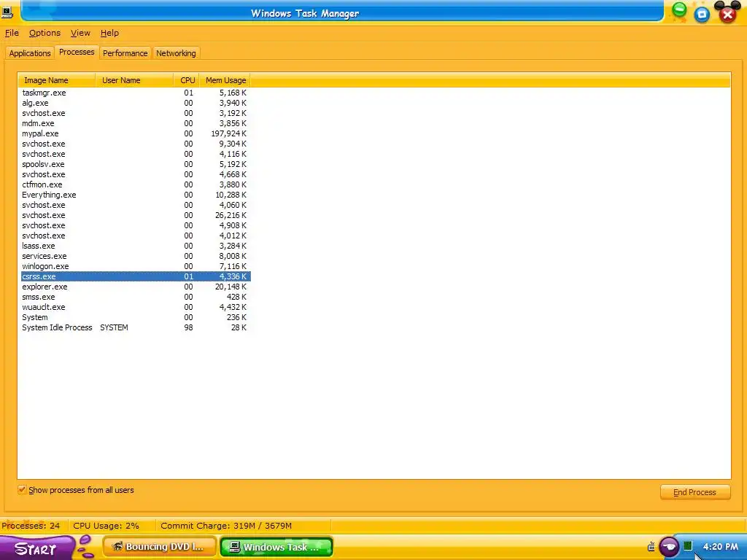Select the alg.exe process
Screen dimensions: 747x560
point(135,103)
